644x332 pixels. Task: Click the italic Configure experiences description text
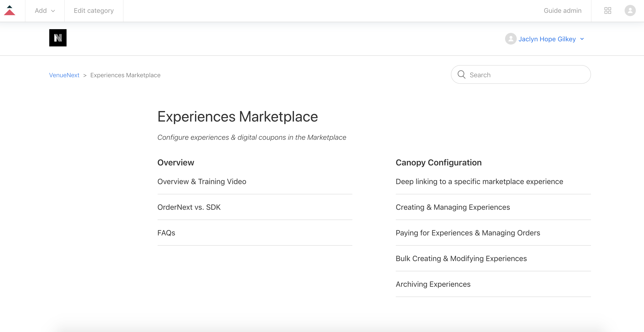coord(252,138)
